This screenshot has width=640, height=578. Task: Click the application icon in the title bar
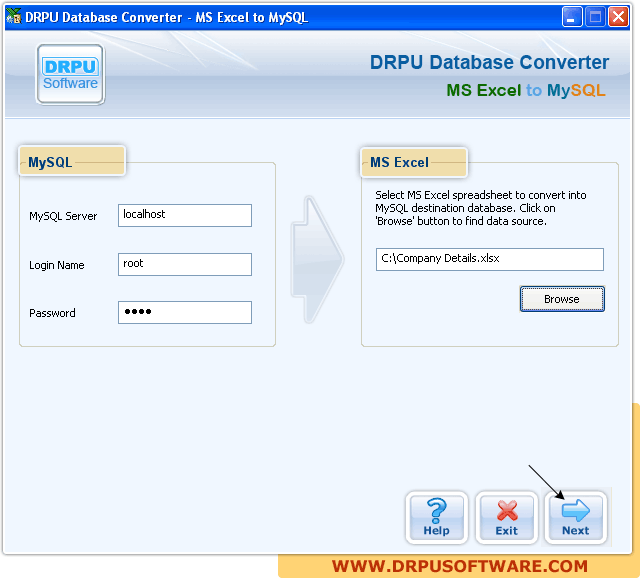tap(13, 17)
